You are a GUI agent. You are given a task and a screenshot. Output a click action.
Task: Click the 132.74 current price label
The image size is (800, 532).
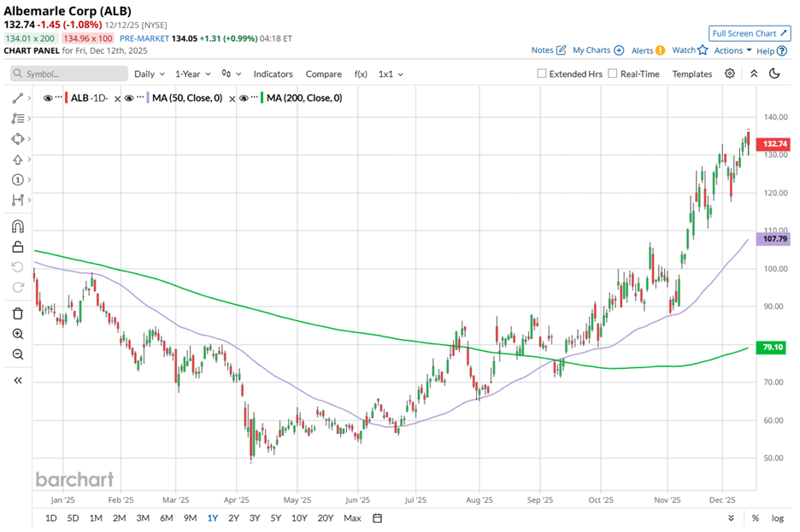774,144
